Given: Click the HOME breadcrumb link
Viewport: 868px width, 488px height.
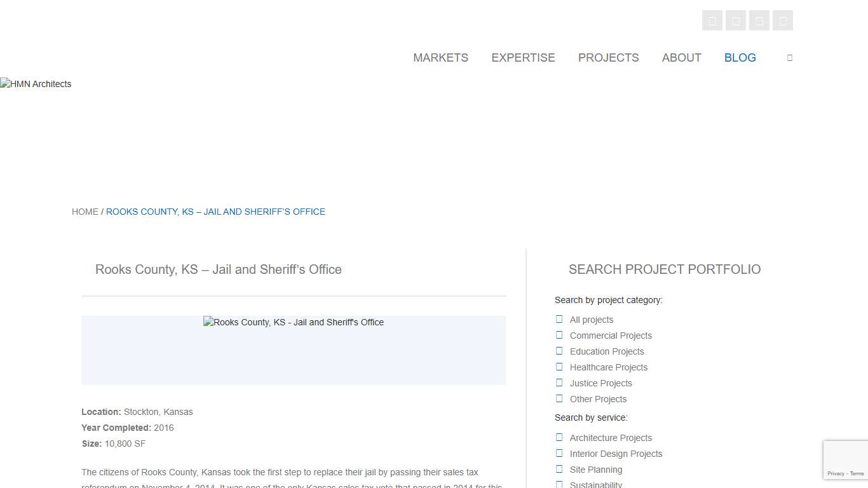Looking at the screenshot, I should coord(85,212).
